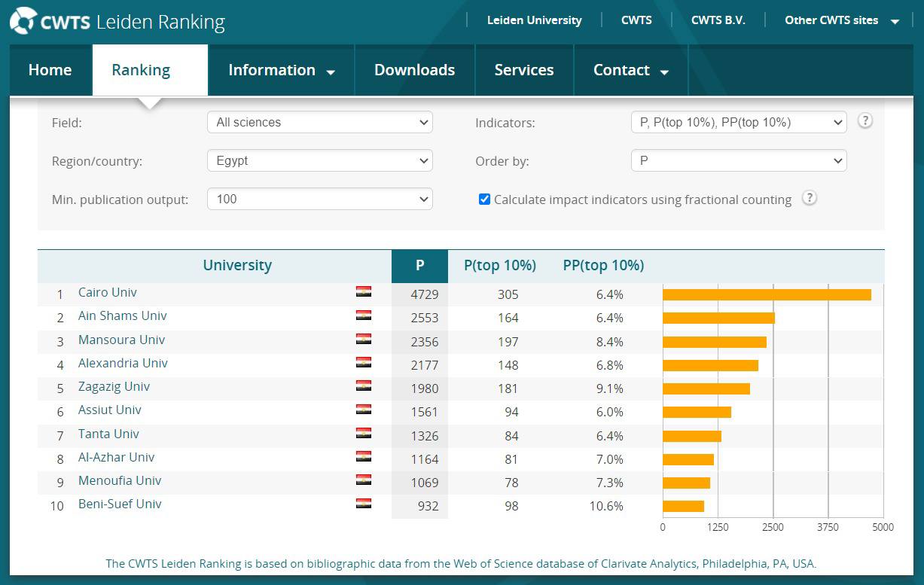Open the Ain Shams Univ link
The height and width of the screenshot is (585, 924).
pos(122,316)
